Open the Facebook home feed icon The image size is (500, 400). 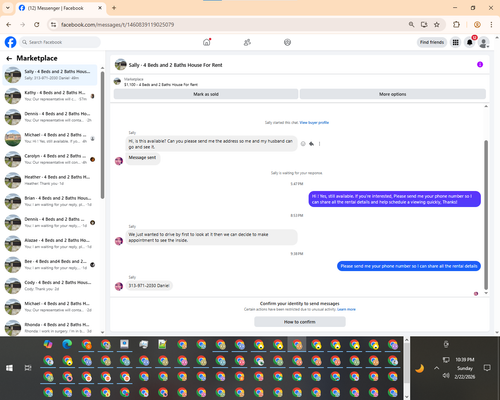(x=207, y=42)
